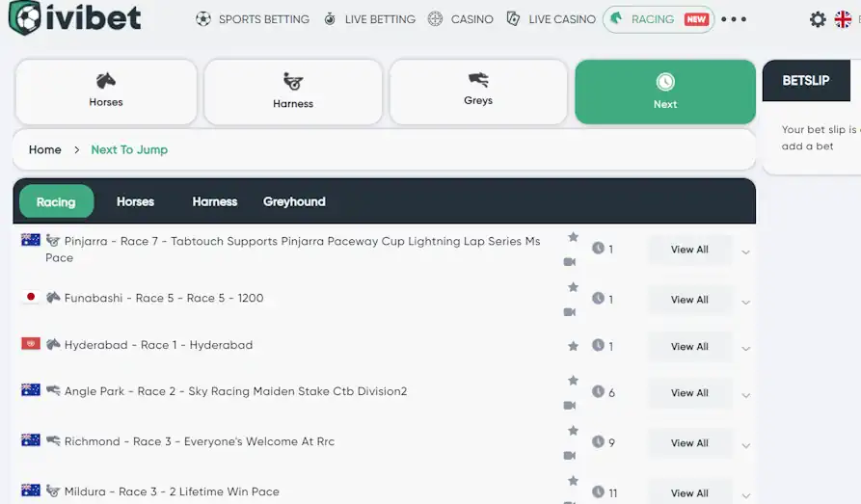The height and width of the screenshot is (504, 861).
Task: Expand the Mildura Race 3 row chevron
Action: click(745, 495)
